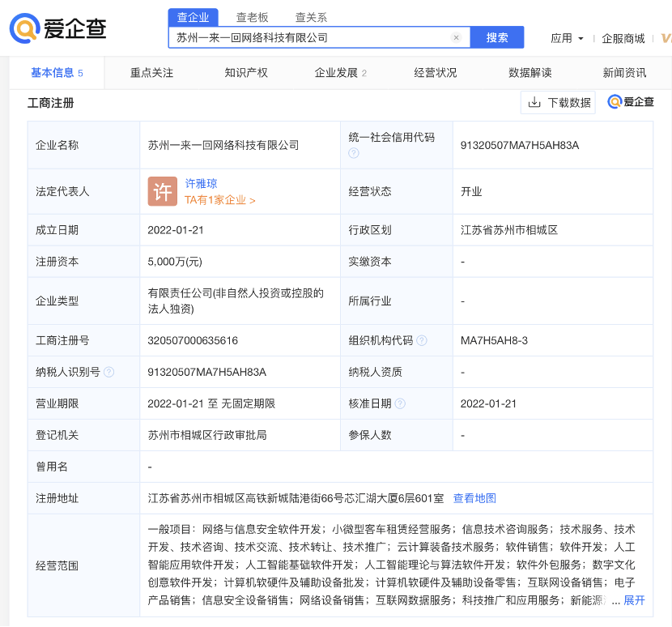The width and height of the screenshot is (672, 627).
Task: Click the 登记机关 value 苏州市相城区行政审批局
Action: click(x=207, y=435)
